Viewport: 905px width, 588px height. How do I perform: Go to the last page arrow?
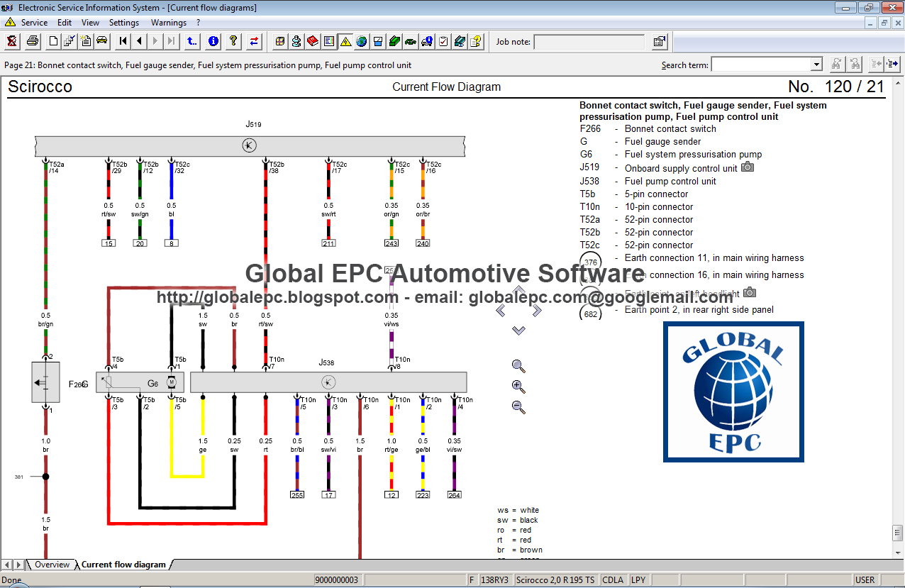click(x=171, y=41)
